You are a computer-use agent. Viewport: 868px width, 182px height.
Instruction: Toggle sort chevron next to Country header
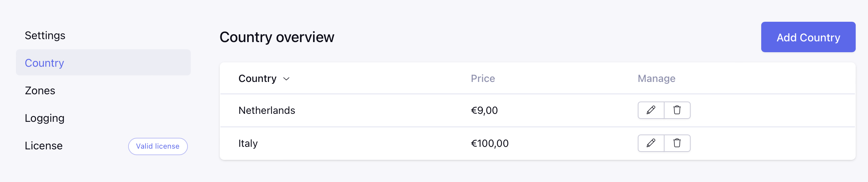coord(286,79)
